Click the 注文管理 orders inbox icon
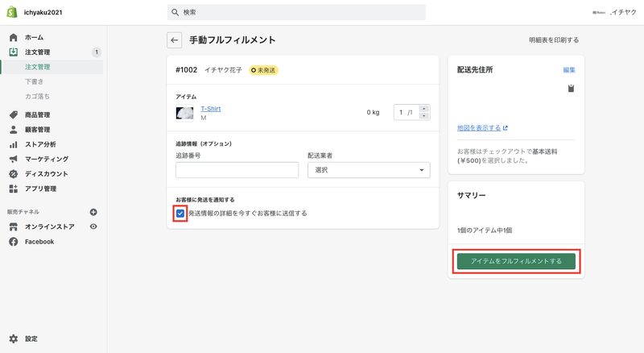This screenshot has width=644, height=353. pos(14,52)
